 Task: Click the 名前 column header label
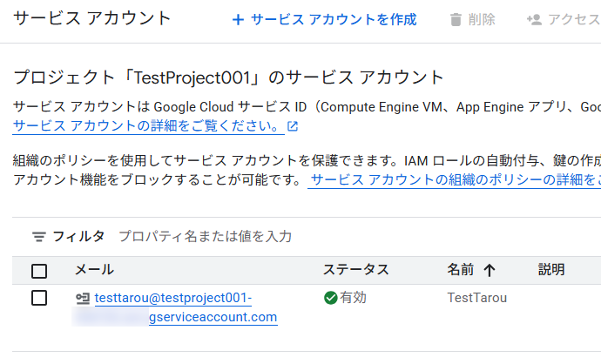[461, 270]
